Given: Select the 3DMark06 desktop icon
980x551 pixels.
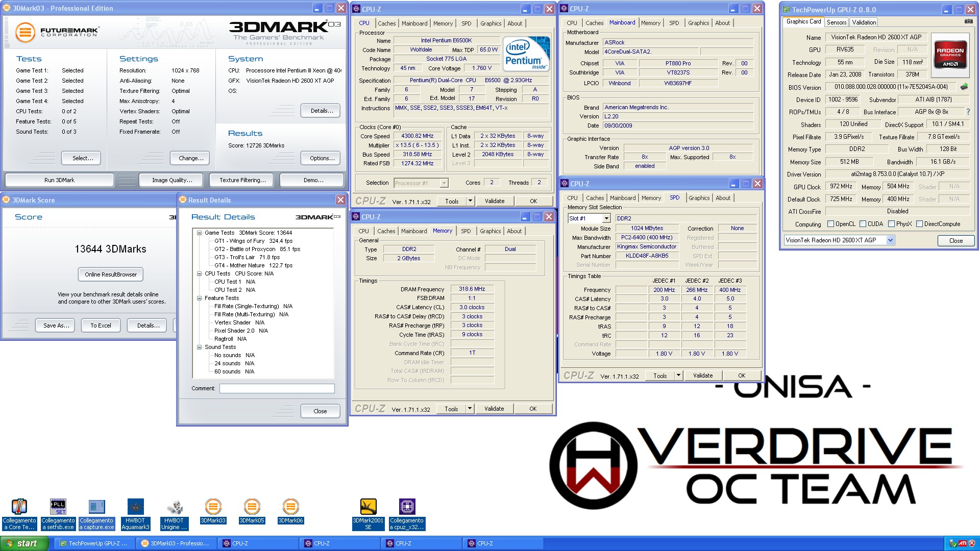Looking at the screenshot, I should [x=290, y=511].
